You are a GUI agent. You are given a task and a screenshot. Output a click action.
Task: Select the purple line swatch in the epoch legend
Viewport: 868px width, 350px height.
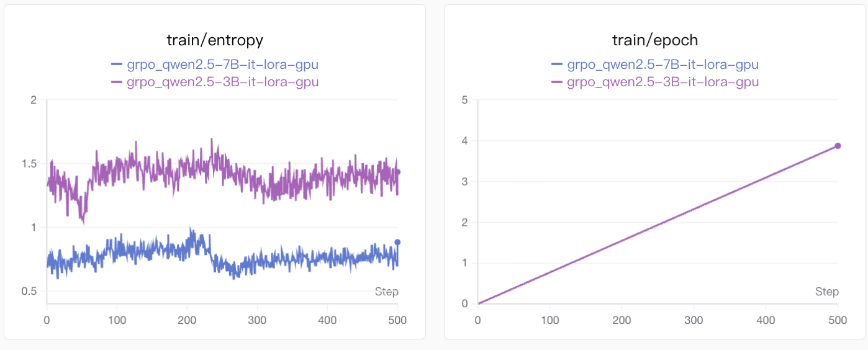pos(557,81)
